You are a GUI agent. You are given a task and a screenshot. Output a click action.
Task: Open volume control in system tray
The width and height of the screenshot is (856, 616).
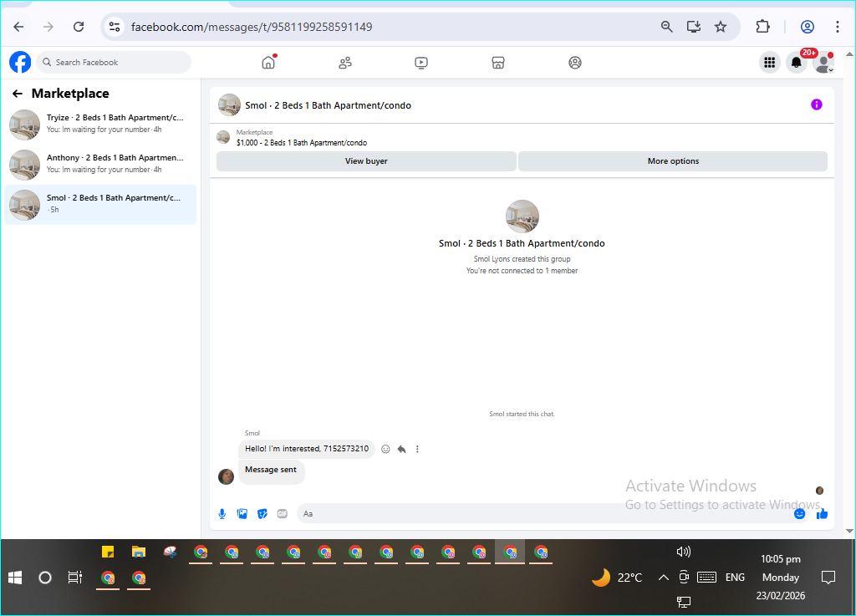tap(684, 552)
